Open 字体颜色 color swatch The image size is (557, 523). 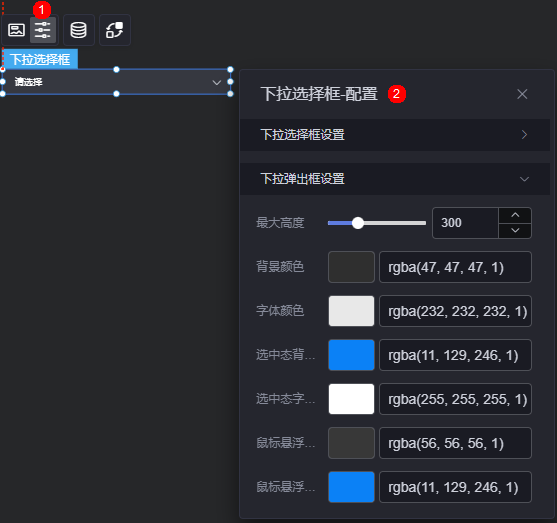[x=351, y=311]
